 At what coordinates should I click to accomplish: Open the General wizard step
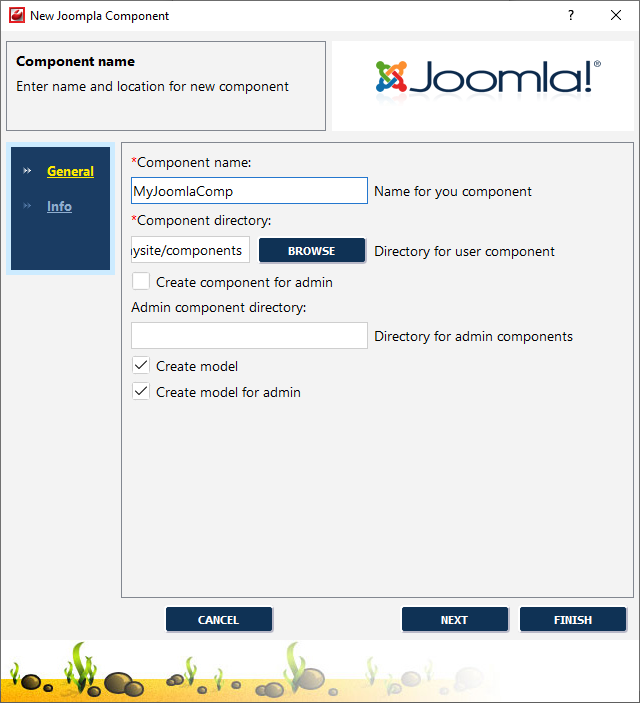[70, 171]
